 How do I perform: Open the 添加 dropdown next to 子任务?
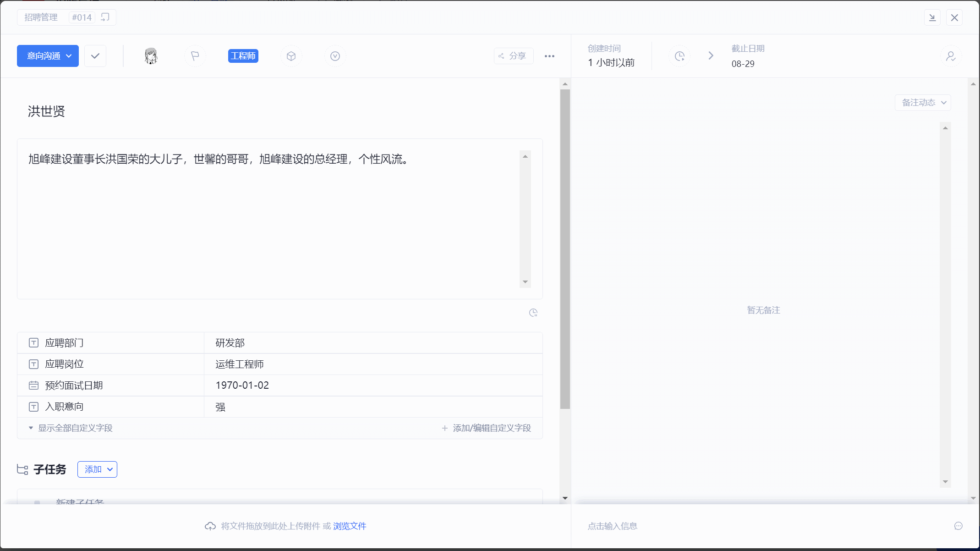click(x=97, y=469)
